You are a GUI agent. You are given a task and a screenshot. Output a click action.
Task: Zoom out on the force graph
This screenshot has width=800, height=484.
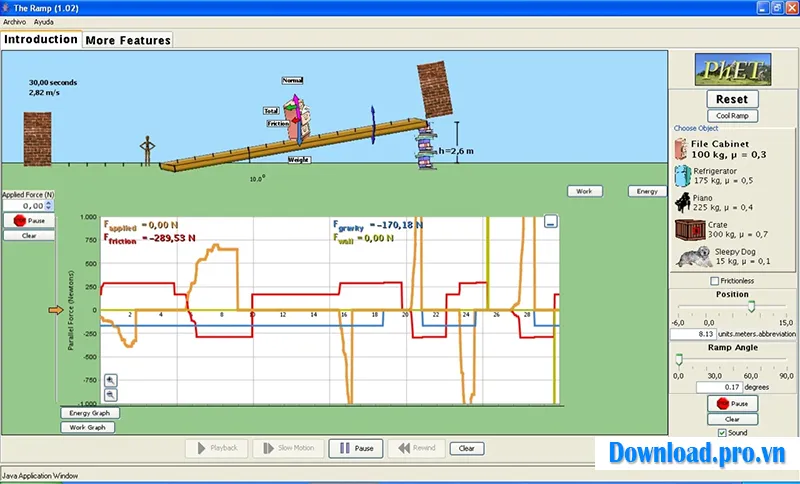[x=110, y=395]
